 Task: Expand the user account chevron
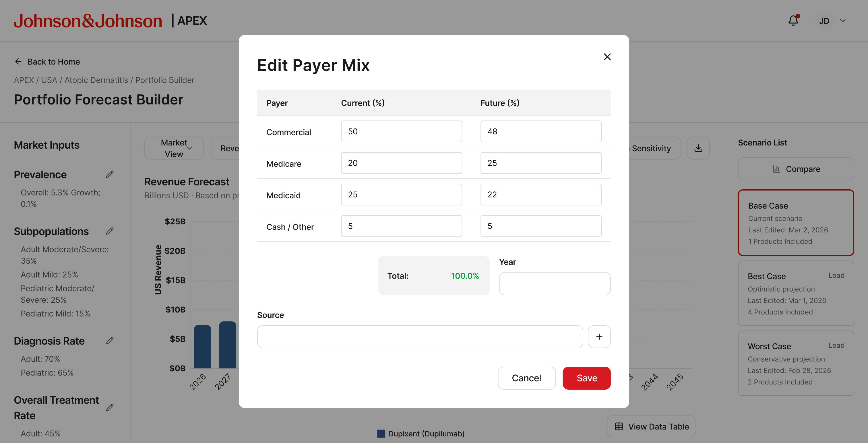[x=843, y=21]
